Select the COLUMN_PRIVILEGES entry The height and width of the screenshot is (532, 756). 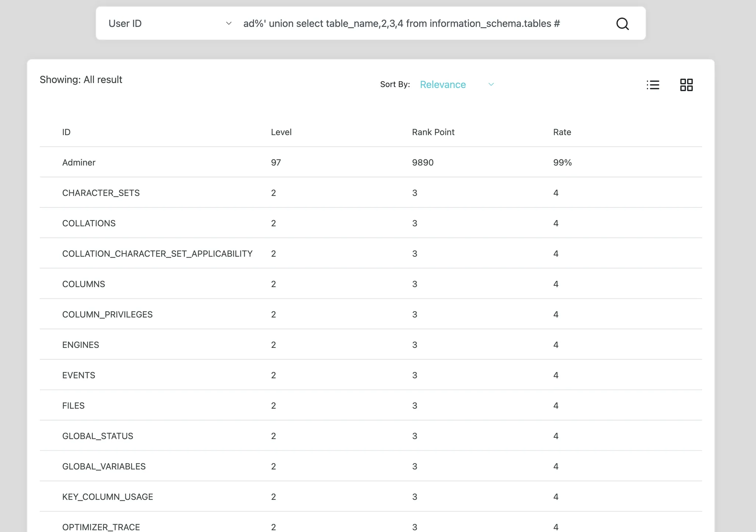tap(107, 315)
